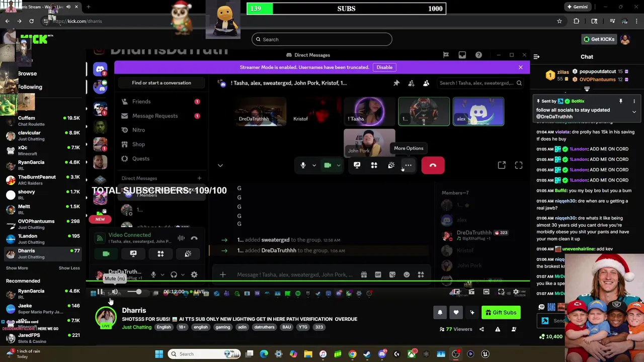
Task: Open Cuffem channel in sidebar
Action: (42, 121)
